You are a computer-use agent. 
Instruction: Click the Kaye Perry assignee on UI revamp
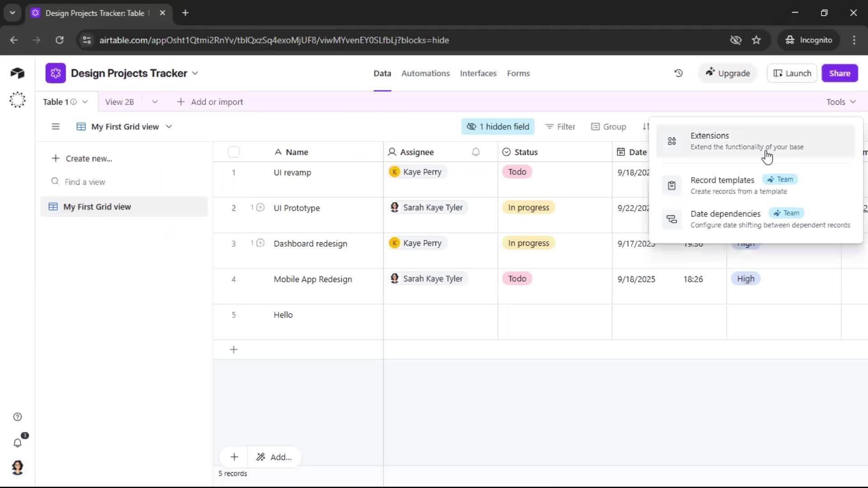coord(417,172)
